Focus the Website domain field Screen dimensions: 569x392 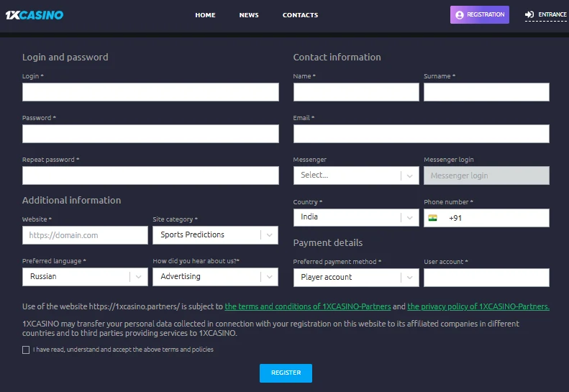[85, 235]
